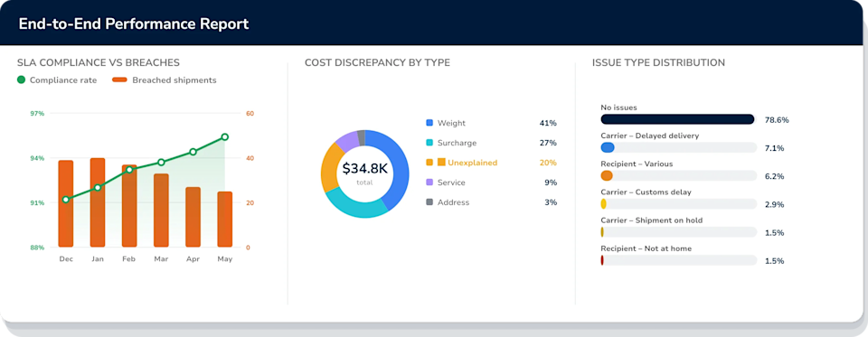Image resolution: width=868 pixels, height=337 pixels.
Task: Click the 2.9% customs delay value
Action: pyautogui.click(x=775, y=205)
